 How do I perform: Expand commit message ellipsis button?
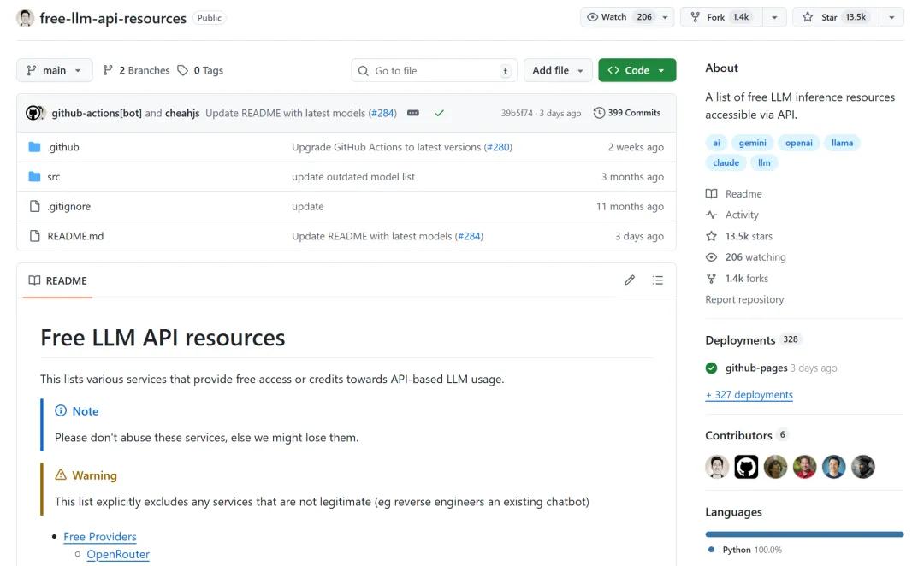(413, 113)
